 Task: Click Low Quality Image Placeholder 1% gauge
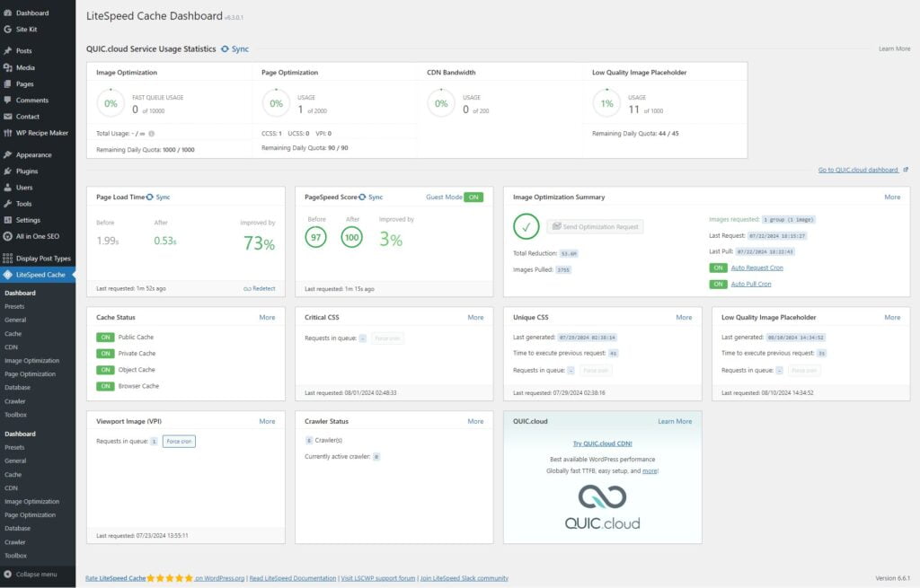coord(606,104)
